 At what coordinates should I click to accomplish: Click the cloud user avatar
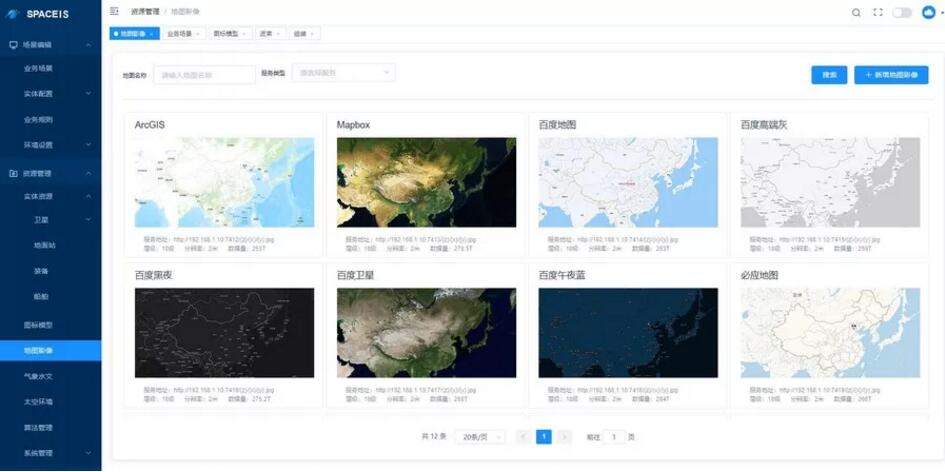pos(929,12)
